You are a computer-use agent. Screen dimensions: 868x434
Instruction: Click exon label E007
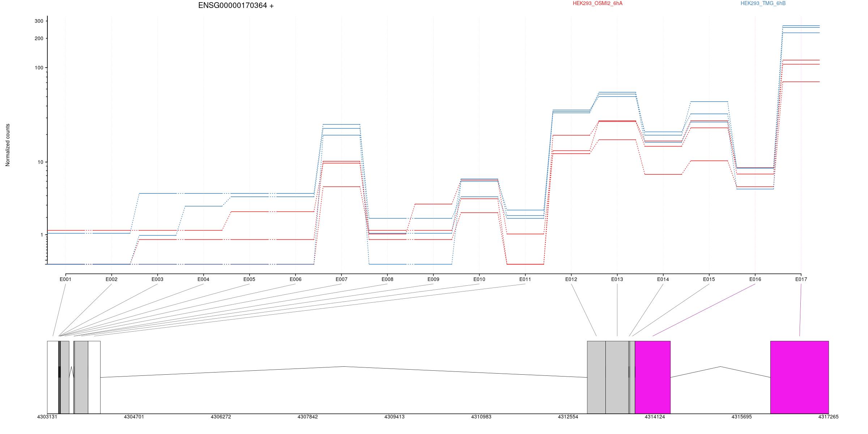point(341,279)
